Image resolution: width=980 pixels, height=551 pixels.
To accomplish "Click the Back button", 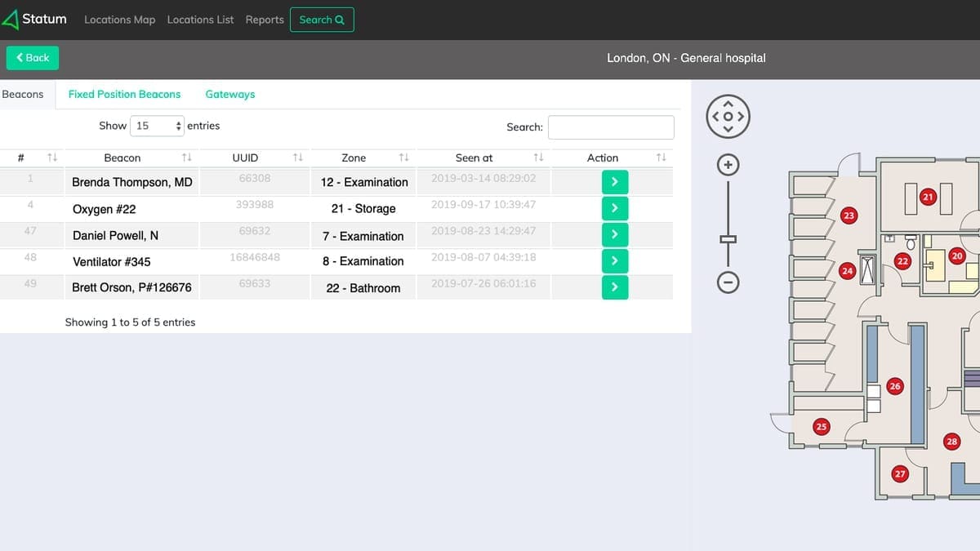I will 33,58.
